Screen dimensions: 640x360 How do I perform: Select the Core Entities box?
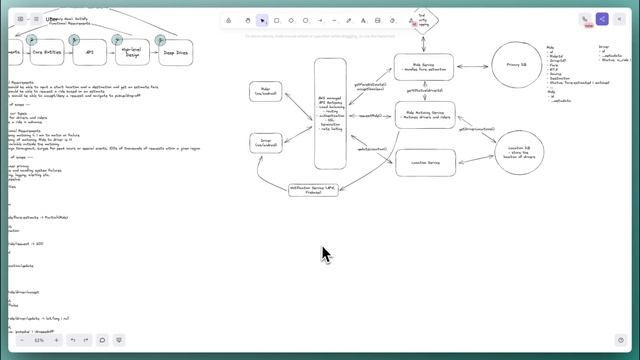tap(47, 52)
